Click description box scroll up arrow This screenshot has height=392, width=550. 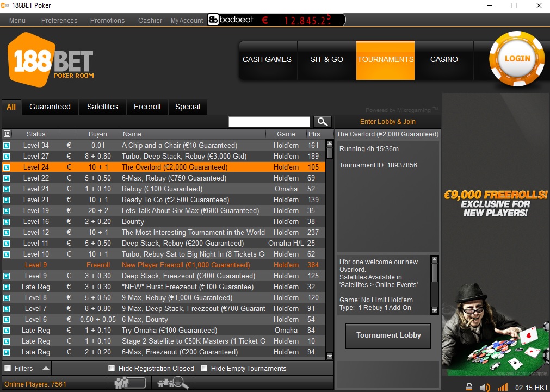tap(435, 259)
